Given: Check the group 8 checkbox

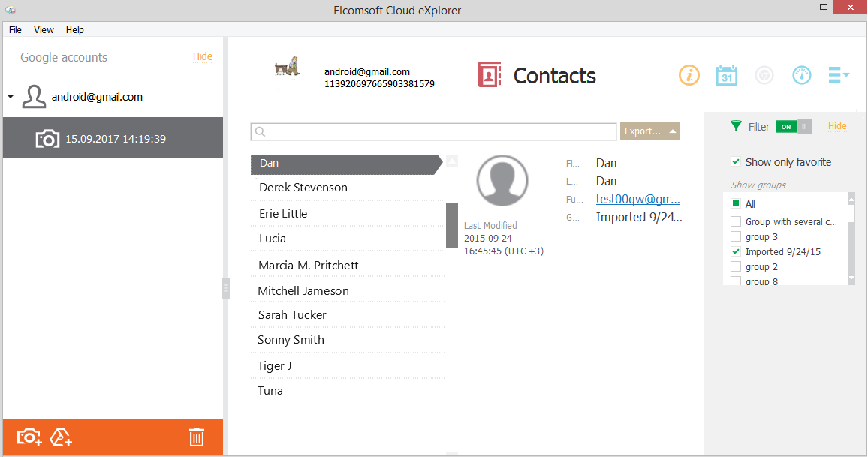Looking at the screenshot, I should point(736,281).
